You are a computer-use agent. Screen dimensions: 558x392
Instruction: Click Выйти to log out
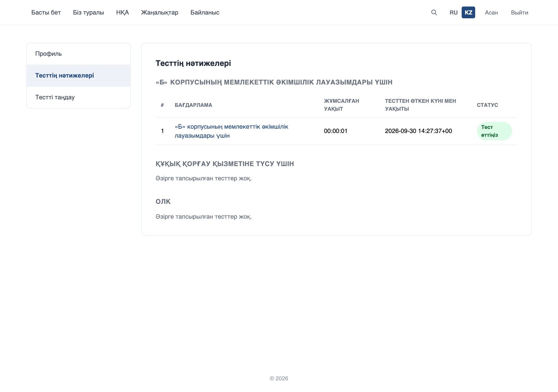point(519,12)
